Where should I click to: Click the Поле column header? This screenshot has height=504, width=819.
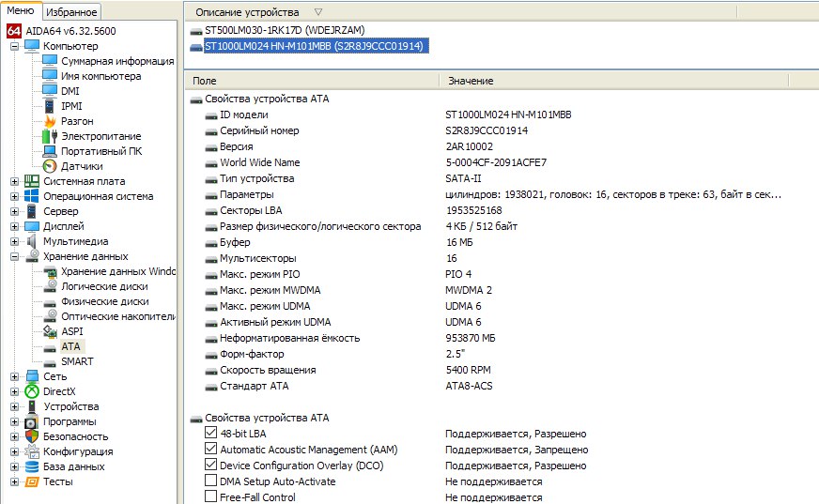point(312,81)
